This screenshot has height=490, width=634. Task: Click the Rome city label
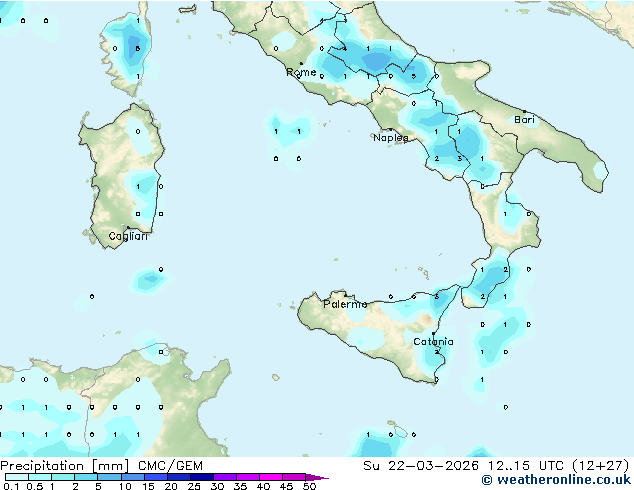click(x=301, y=72)
